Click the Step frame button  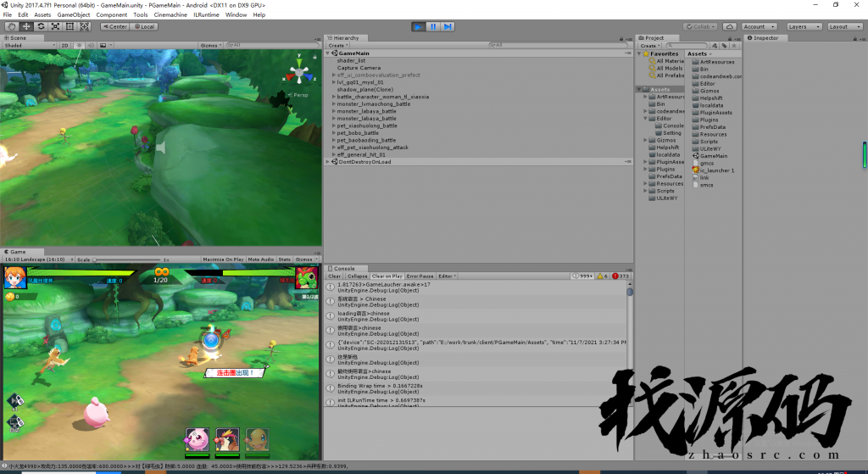click(x=448, y=26)
